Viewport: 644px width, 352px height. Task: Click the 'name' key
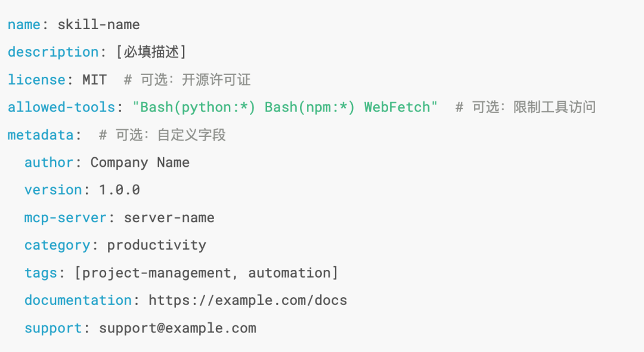(24, 25)
